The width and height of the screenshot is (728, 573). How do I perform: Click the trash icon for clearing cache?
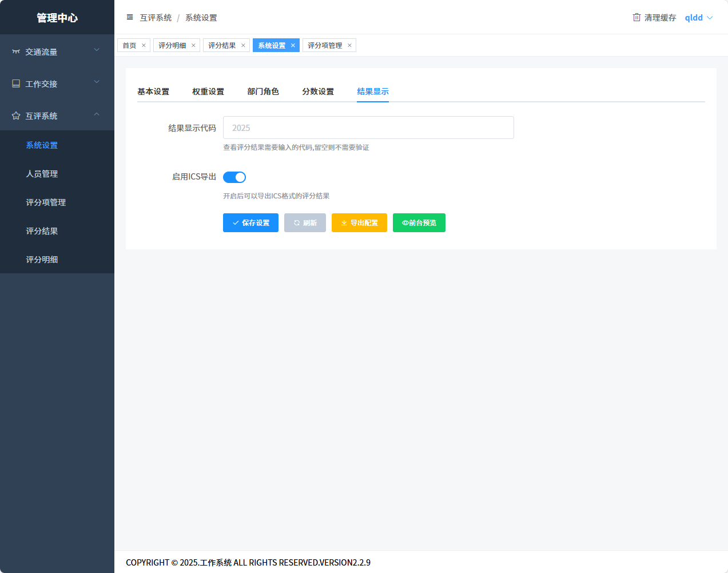(x=636, y=17)
